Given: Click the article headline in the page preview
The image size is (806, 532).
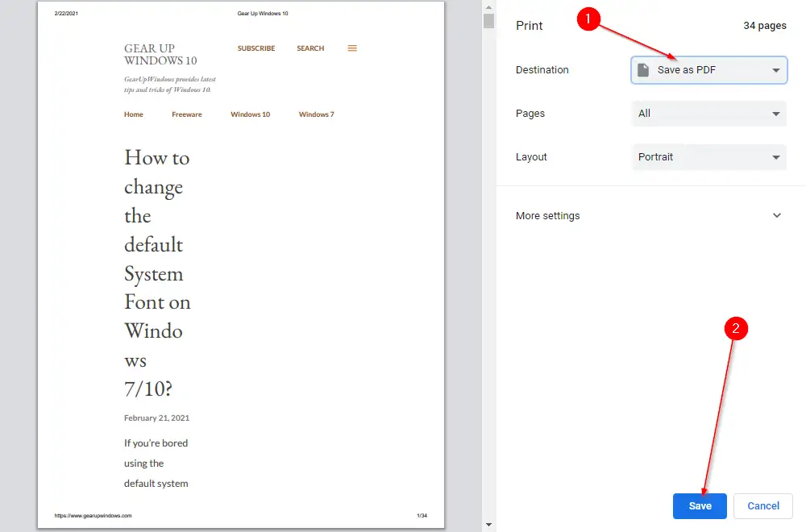Looking at the screenshot, I should (x=157, y=273).
